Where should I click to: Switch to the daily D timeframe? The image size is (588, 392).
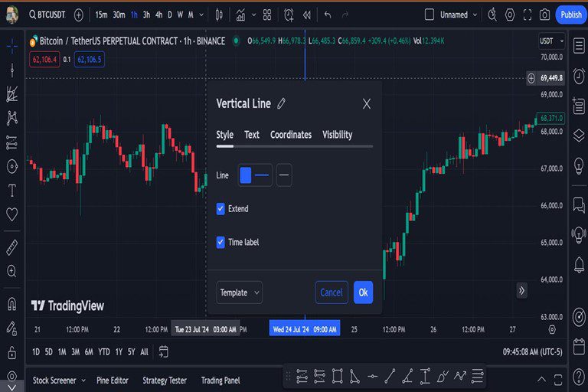170,15
